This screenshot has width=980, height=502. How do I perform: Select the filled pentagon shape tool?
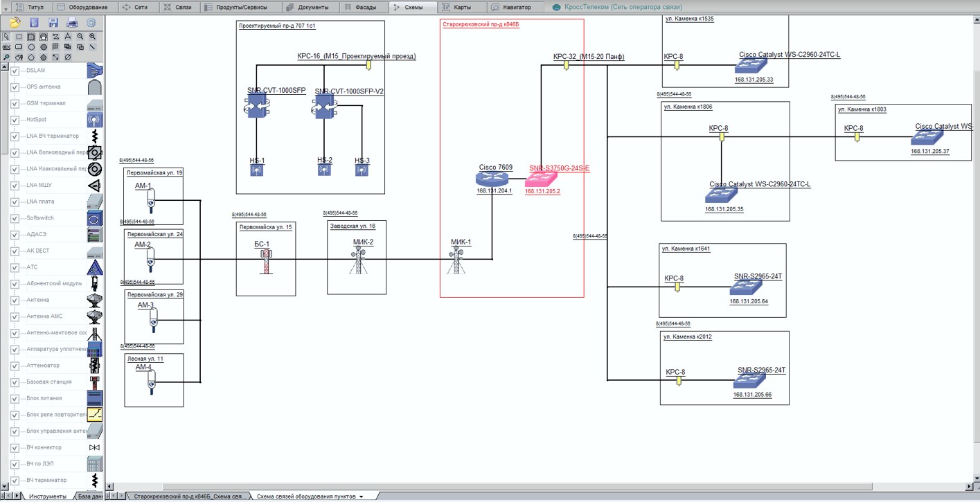coord(44,57)
